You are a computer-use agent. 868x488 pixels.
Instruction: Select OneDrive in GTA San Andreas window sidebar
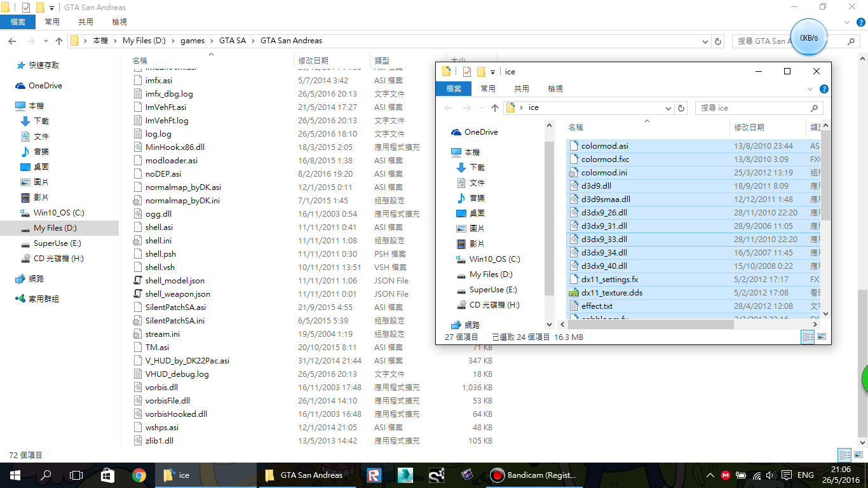coord(45,86)
